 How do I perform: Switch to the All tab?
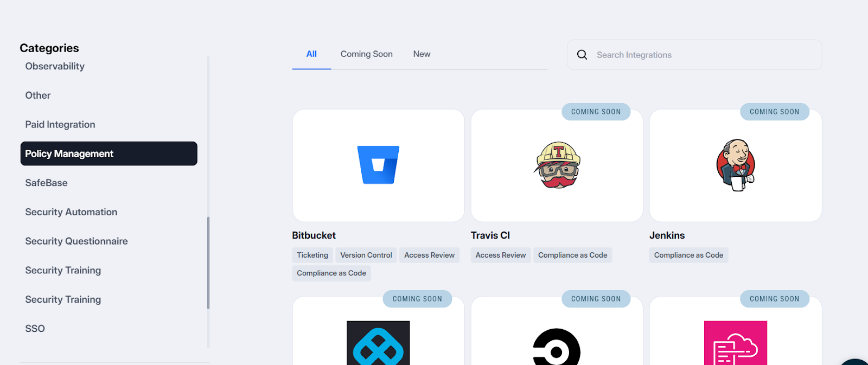pos(311,54)
